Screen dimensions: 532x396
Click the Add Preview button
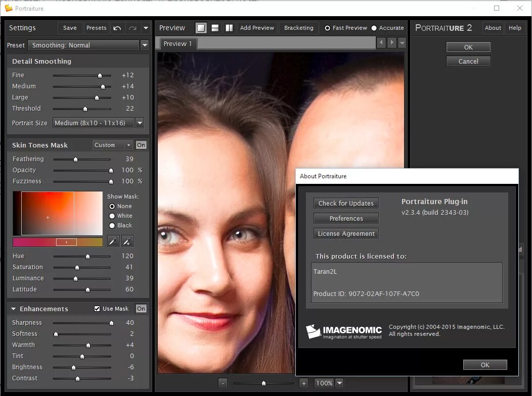click(x=257, y=28)
